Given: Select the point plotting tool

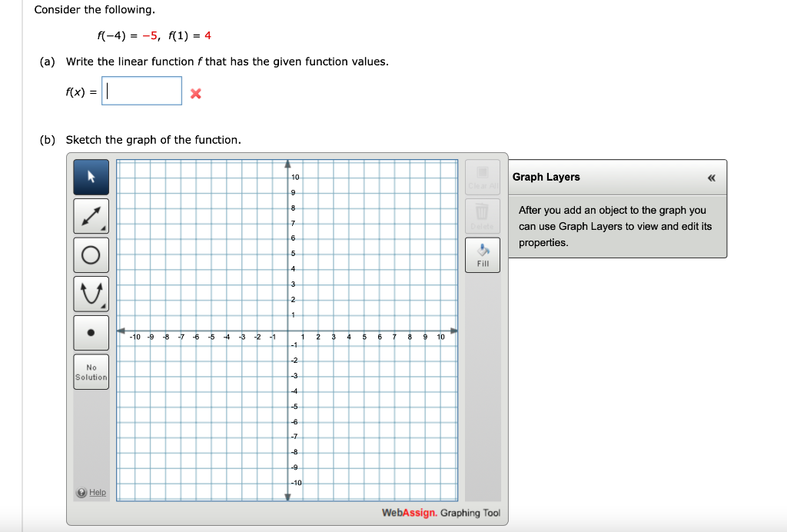Looking at the screenshot, I should 91,332.
